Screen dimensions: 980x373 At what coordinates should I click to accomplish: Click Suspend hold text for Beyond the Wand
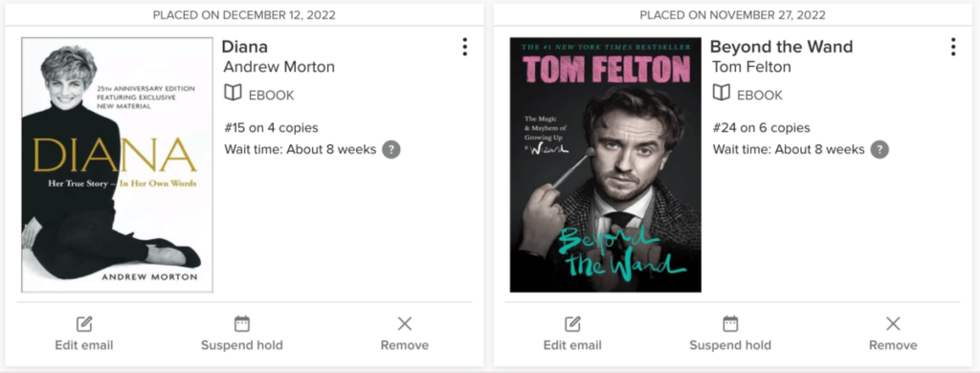(730, 345)
